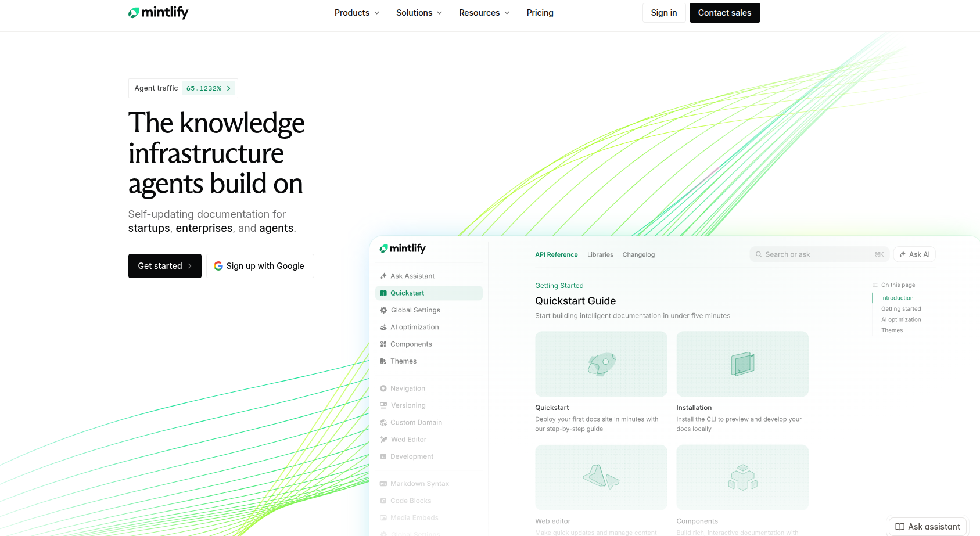The height and width of the screenshot is (536, 980).
Task: Click the book icon in Ask assistant
Action: coord(900,527)
